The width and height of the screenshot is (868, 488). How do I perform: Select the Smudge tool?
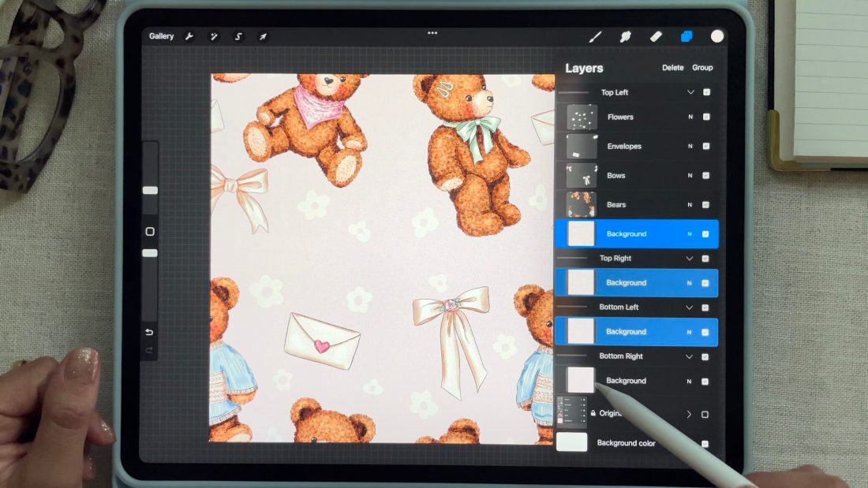click(626, 36)
